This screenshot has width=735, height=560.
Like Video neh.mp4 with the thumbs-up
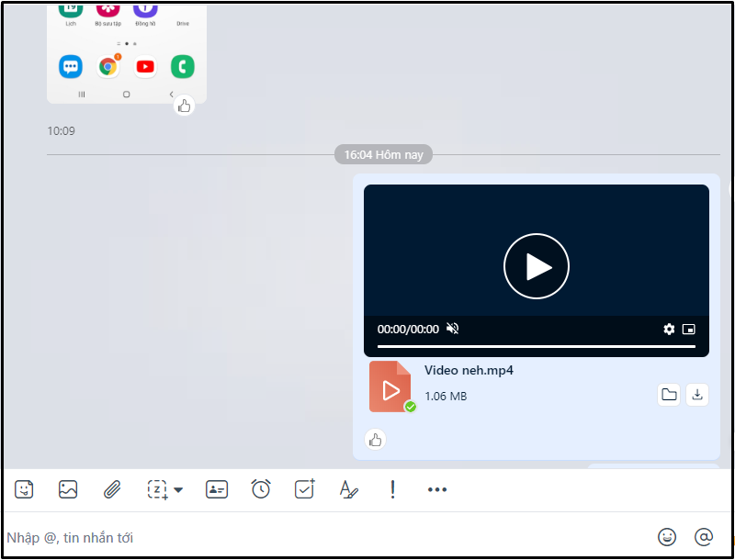[375, 440]
